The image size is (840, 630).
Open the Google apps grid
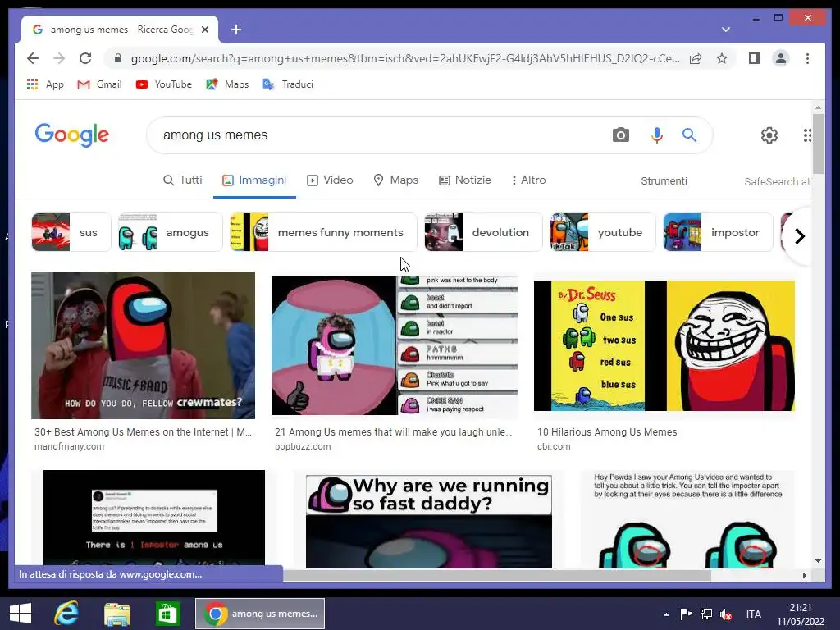coord(807,135)
